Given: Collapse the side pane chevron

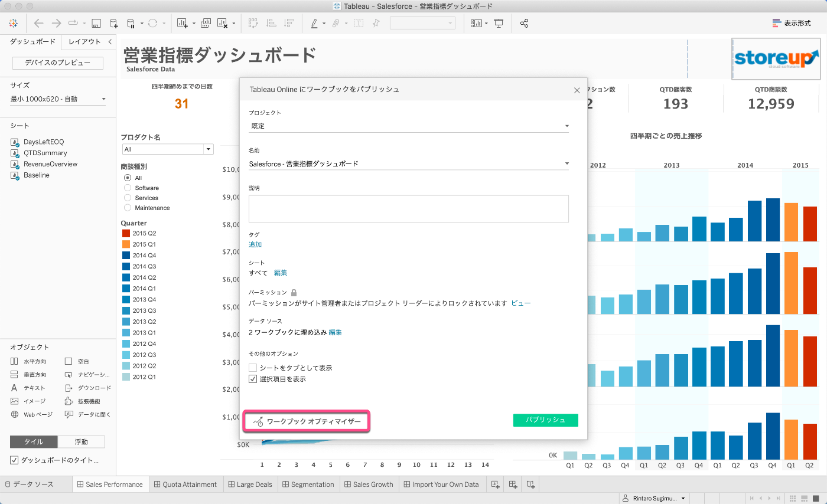Looking at the screenshot, I should (110, 42).
